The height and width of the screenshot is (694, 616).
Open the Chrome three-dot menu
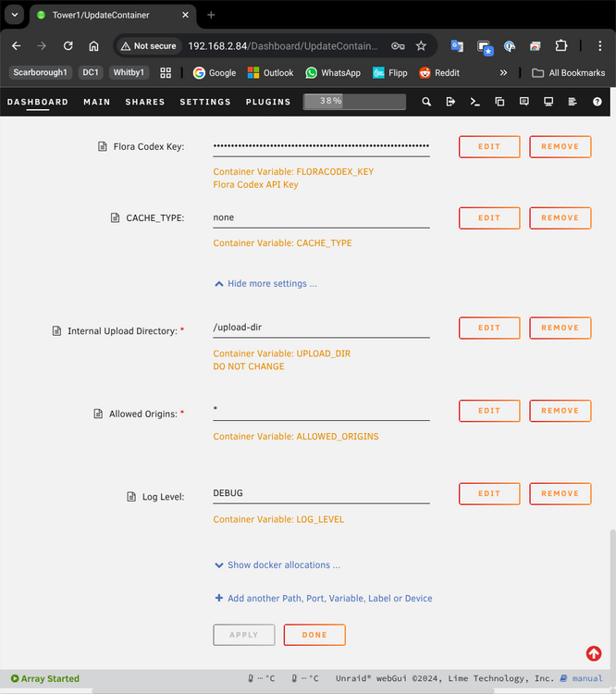tap(599, 45)
